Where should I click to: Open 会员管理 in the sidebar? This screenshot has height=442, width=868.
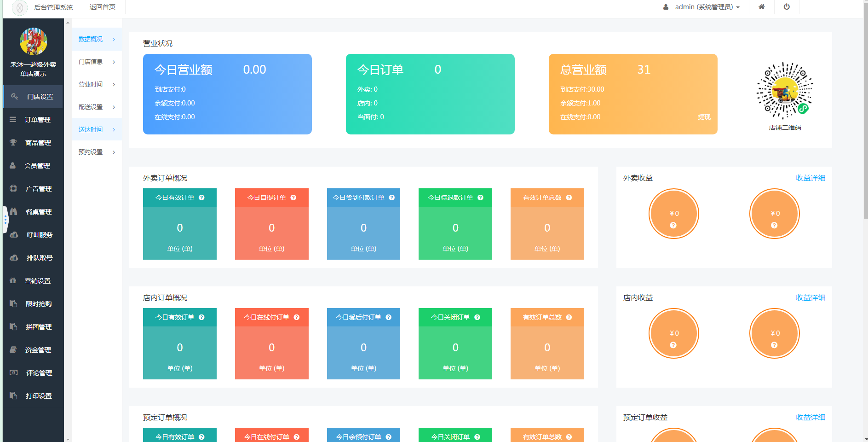(x=37, y=166)
